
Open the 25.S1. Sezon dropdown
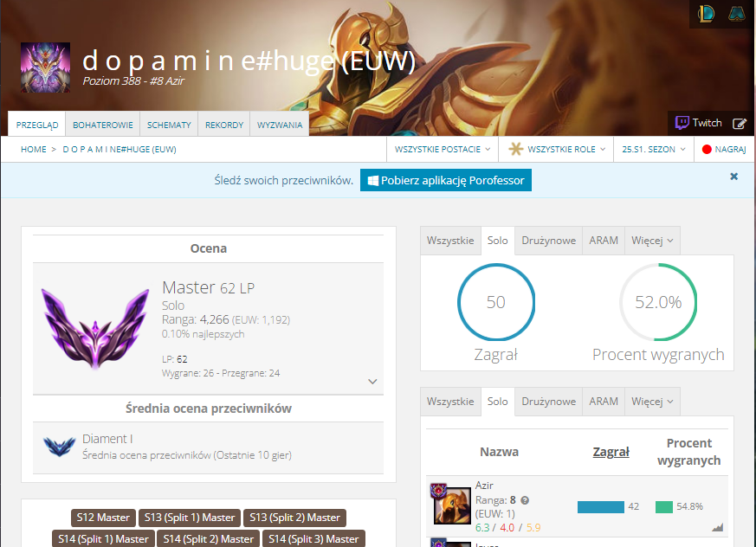click(654, 150)
